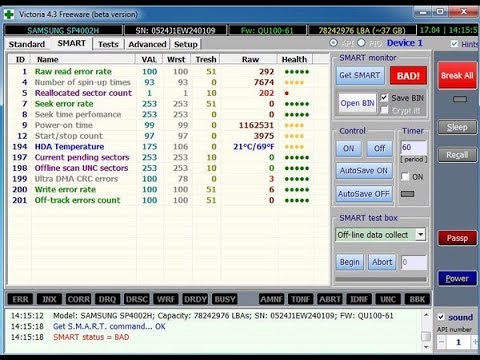Click the Recall button
Viewport: 480px width, 360px height.
pos(457,155)
